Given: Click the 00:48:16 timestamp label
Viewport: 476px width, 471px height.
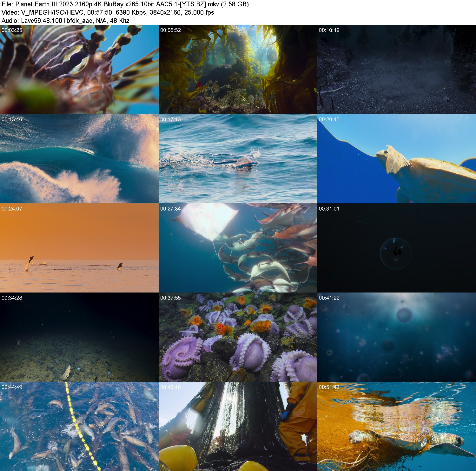Looking at the screenshot, I should 170,387.
